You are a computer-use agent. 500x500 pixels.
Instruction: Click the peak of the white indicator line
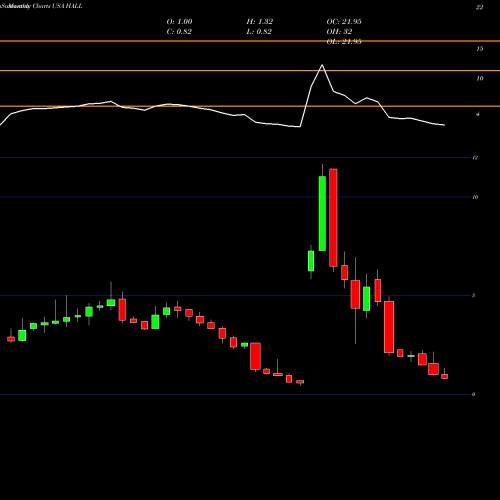tap(322, 65)
